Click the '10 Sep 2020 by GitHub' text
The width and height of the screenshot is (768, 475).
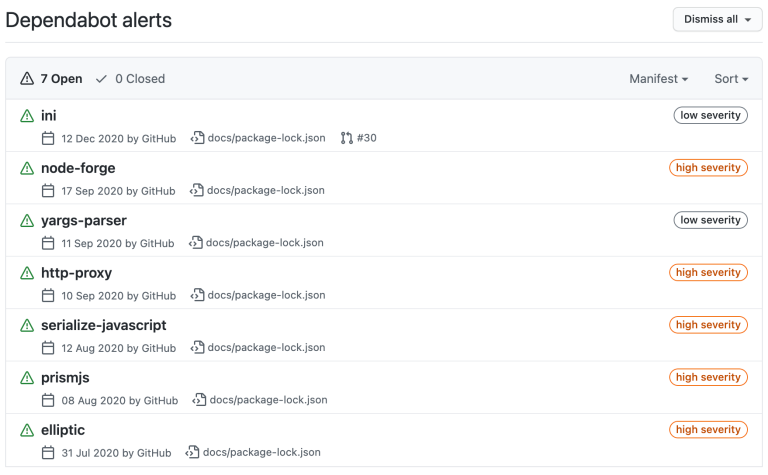[119, 296]
